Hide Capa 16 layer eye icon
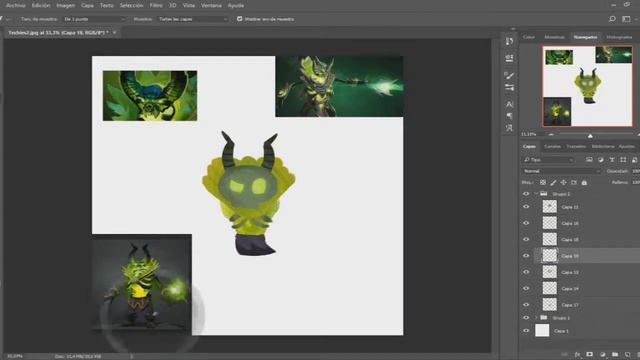This screenshot has height=360, width=640. pyautogui.click(x=526, y=223)
